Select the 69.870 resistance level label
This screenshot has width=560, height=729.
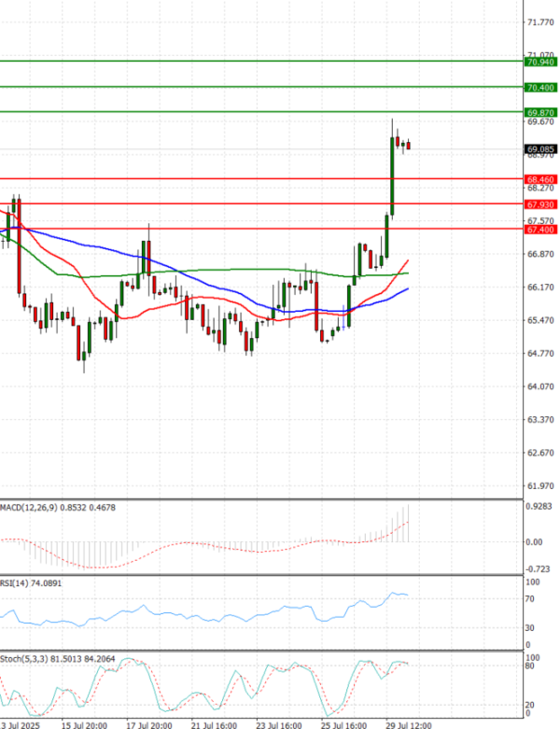tap(540, 113)
